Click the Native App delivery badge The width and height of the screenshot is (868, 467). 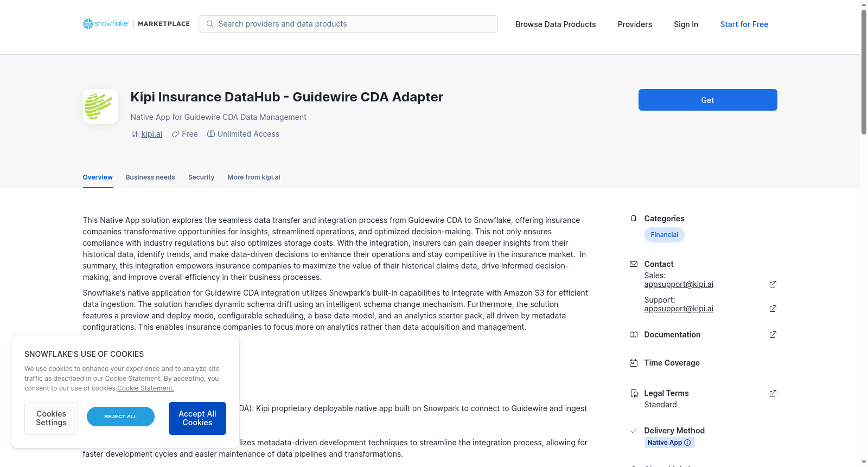point(669,443)
